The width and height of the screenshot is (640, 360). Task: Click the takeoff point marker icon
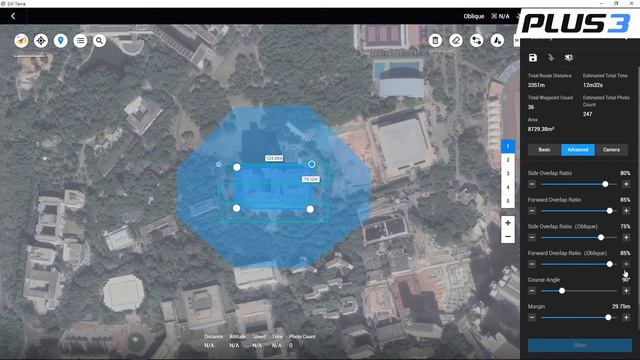[x=497, y=40]
